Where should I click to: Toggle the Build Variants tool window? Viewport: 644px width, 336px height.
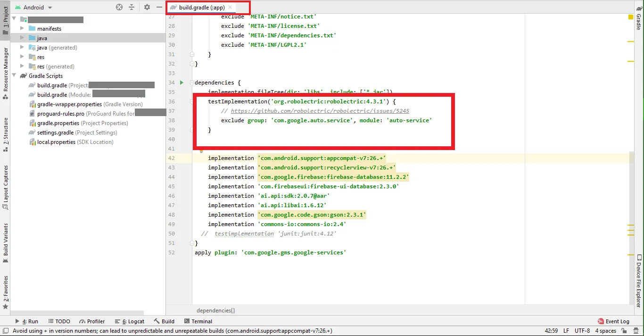click(5, 243)
